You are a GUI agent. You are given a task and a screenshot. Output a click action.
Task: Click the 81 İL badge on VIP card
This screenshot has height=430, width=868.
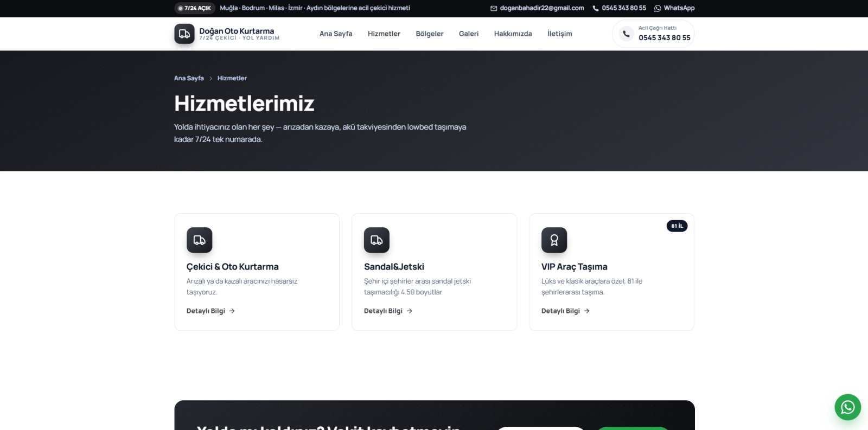[x=677, y=226]
